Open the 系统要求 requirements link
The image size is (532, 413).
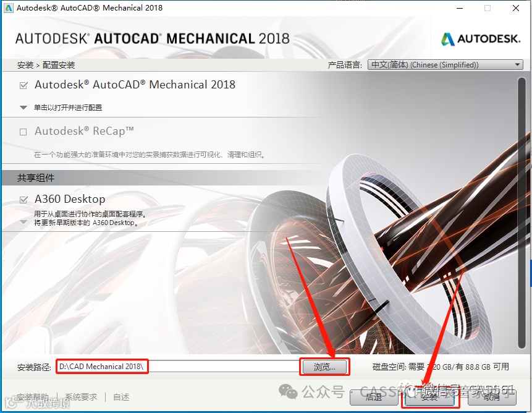click(x=81, y=397)
